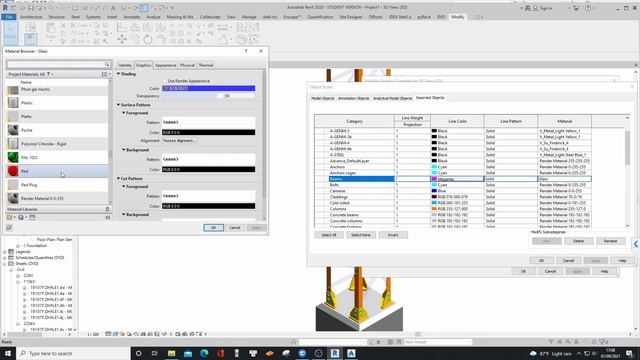Screen dimensions: 640x360
Task: Click the Transparency value field
Action: coord(240,96)
